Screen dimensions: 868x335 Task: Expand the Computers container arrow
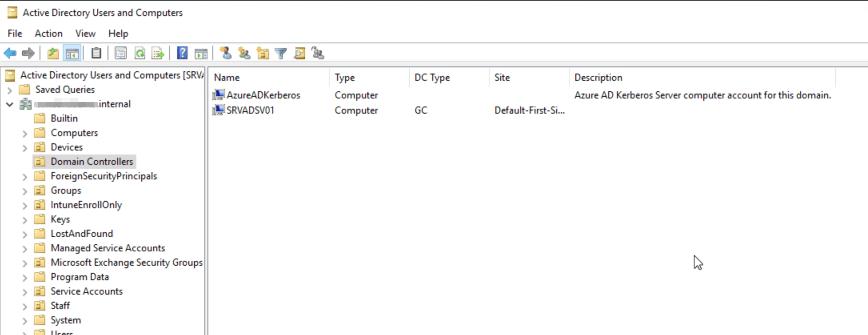click(x=25, y=133)
